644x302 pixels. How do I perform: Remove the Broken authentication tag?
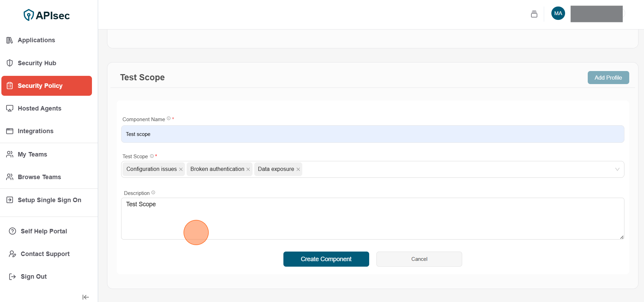pos(248,169)
